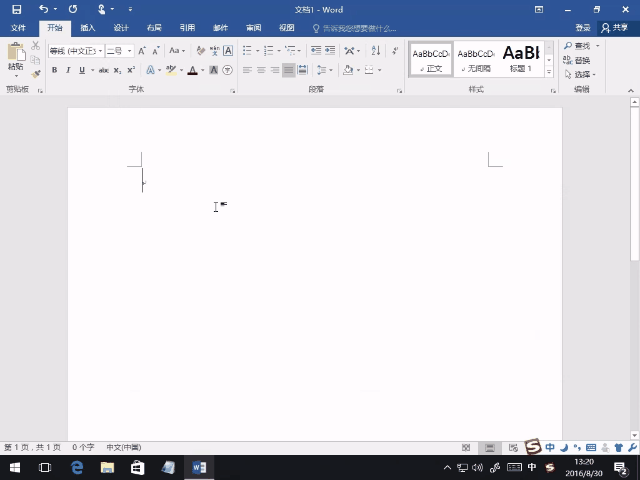Image resolution: width=640 pixels, height=480 pixels.
Task: Click the Italic formatting icon
Action: click(x=68, y=70)
